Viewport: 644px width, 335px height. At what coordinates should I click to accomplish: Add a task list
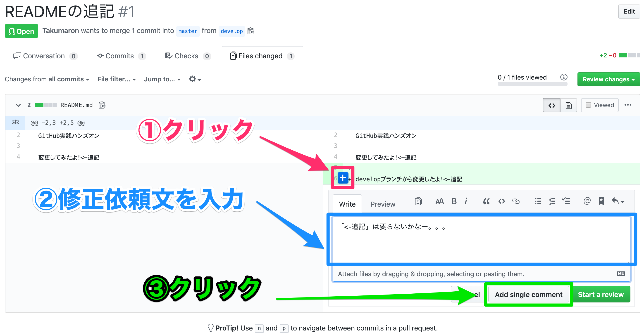click(566, 201)
